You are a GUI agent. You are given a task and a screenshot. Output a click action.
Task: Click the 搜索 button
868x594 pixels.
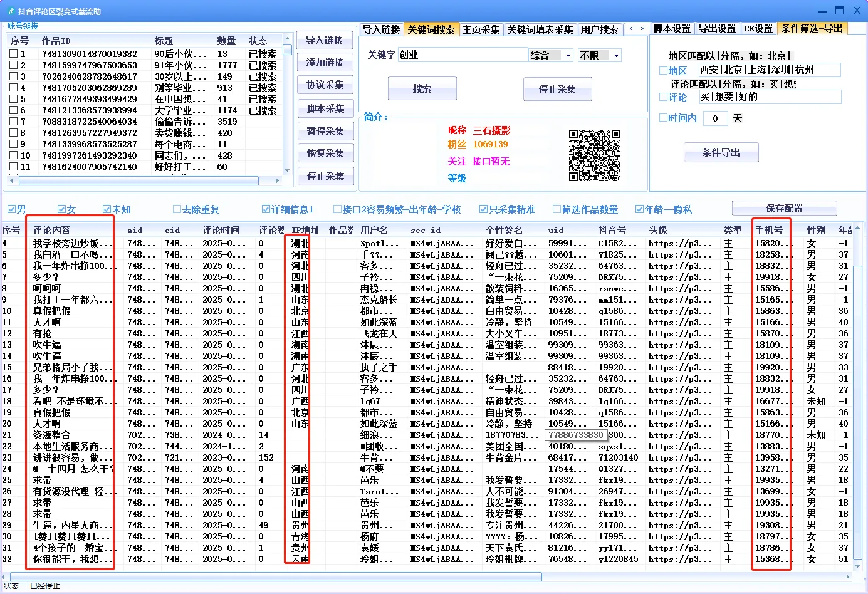(422, 88)
